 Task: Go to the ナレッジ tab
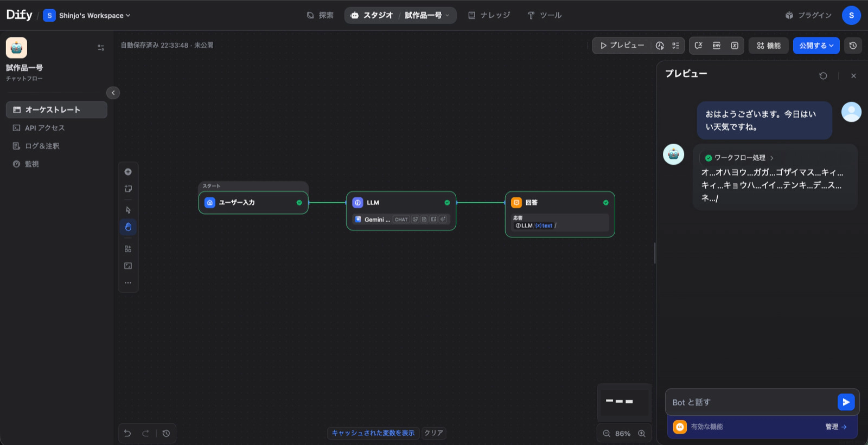coord(489,15)
